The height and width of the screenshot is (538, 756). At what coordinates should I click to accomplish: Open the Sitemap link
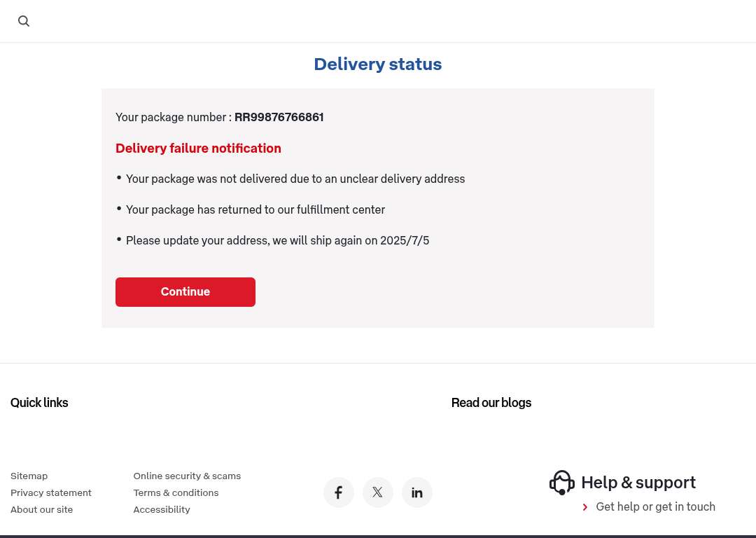point(29,476)
